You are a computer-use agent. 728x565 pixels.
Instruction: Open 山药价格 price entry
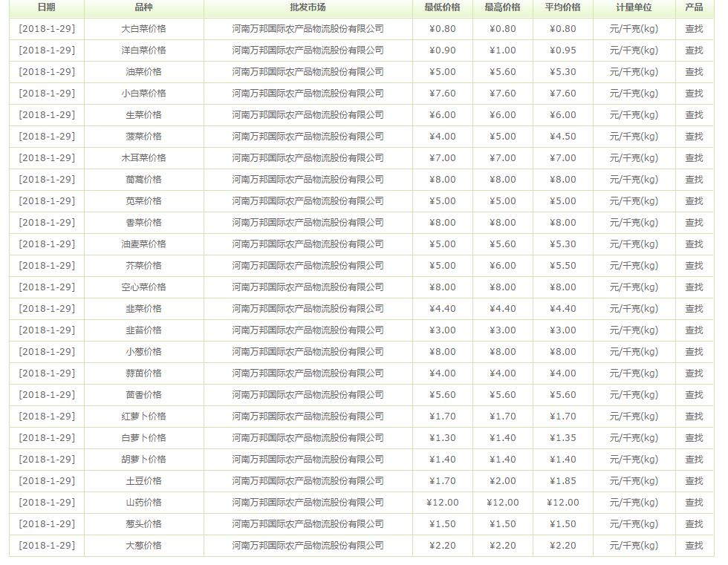(143, 503)
